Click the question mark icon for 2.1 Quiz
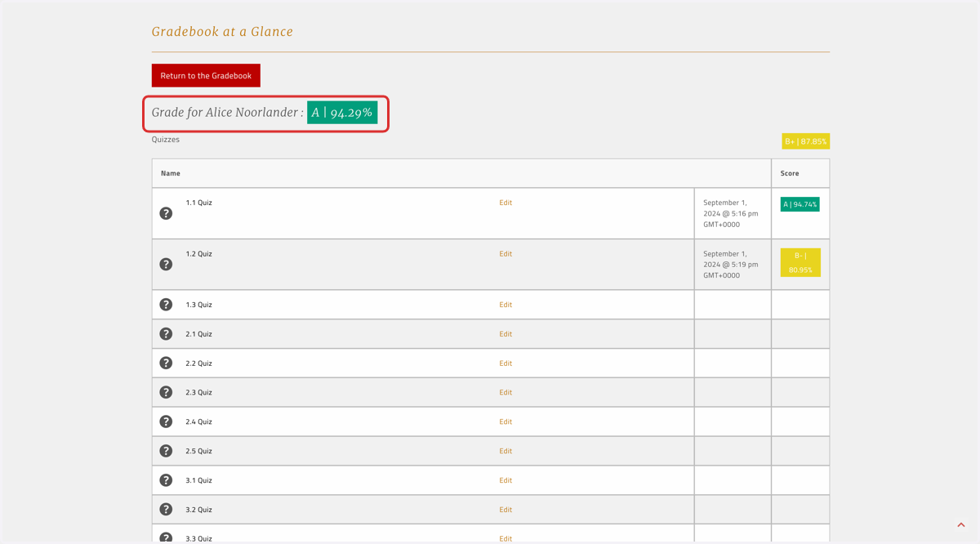 [x=166, y=334]
